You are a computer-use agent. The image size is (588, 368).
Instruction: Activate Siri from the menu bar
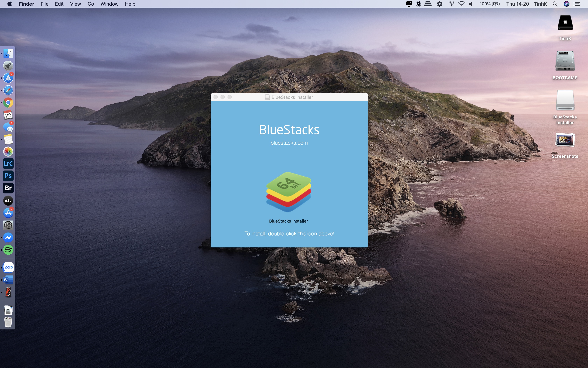[567, 4]
